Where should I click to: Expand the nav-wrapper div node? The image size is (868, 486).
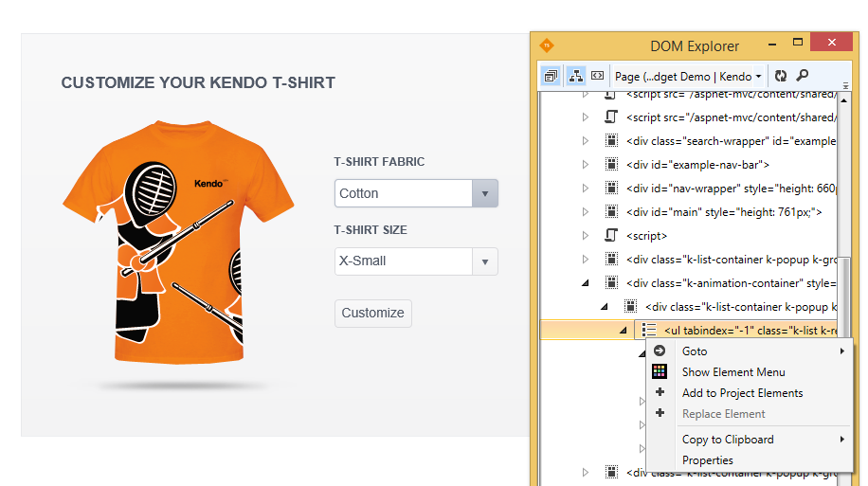[585, 189]
